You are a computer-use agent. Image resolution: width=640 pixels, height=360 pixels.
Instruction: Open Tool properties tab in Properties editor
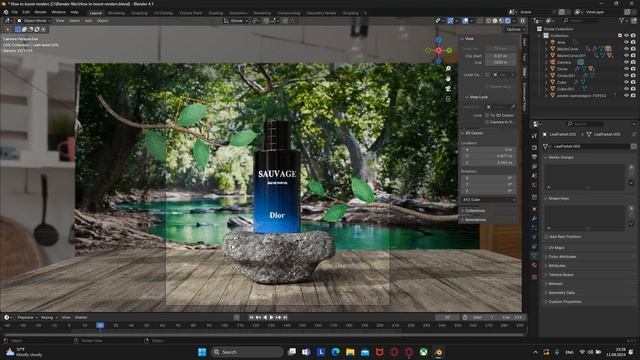pyautogui.click(x=534, y=136)
